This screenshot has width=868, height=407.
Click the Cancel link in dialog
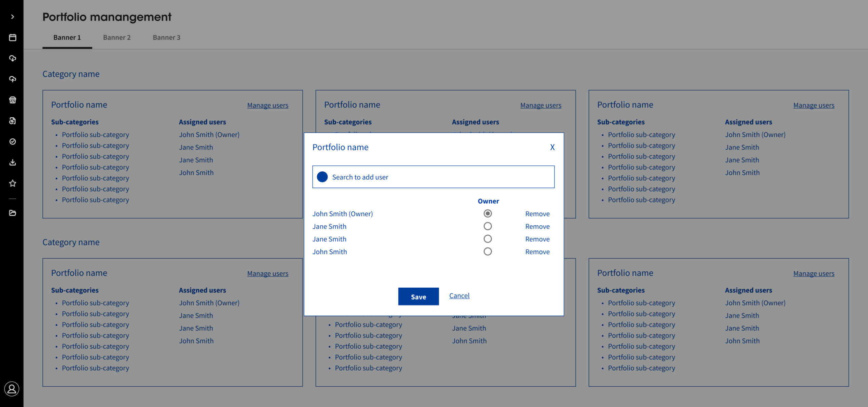[x=459, y=296]
